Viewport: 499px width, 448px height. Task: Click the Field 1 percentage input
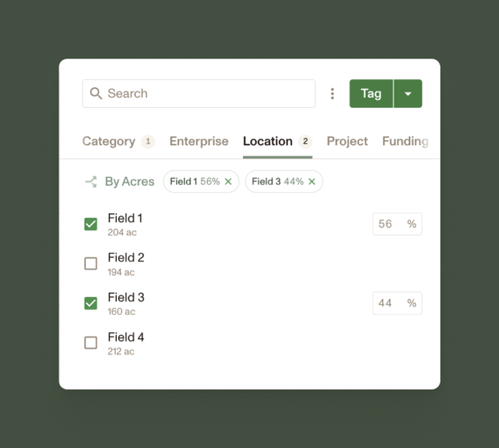coord(397,224)
